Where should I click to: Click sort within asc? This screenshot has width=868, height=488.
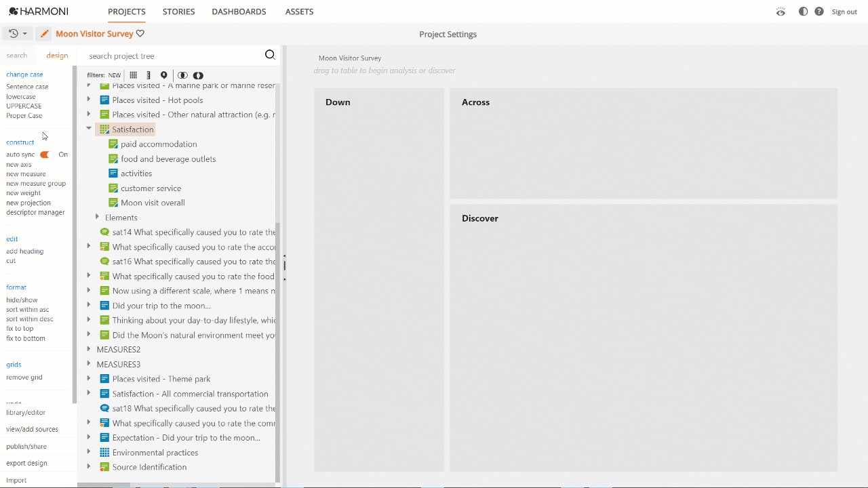point(28,309)
